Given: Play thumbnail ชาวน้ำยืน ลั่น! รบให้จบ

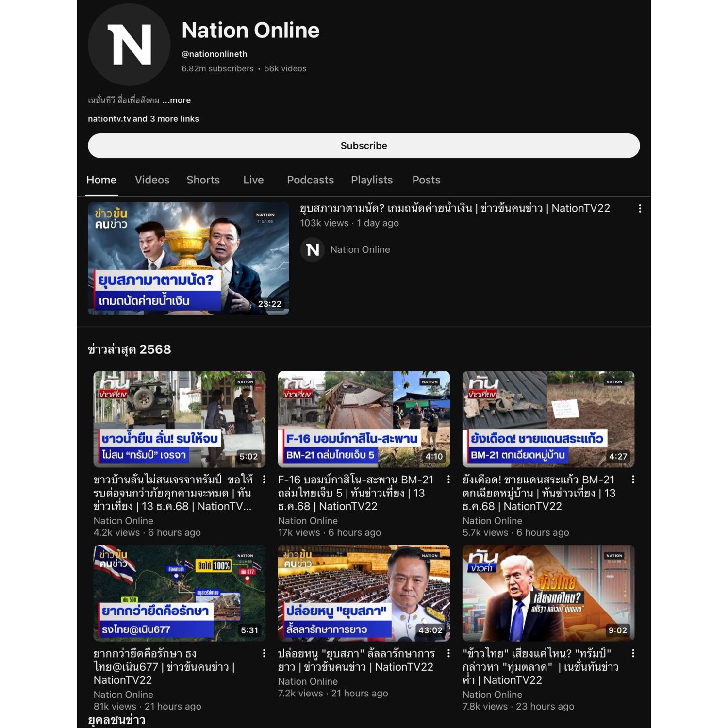Looking at the screenshot, I should click(180, 419).
